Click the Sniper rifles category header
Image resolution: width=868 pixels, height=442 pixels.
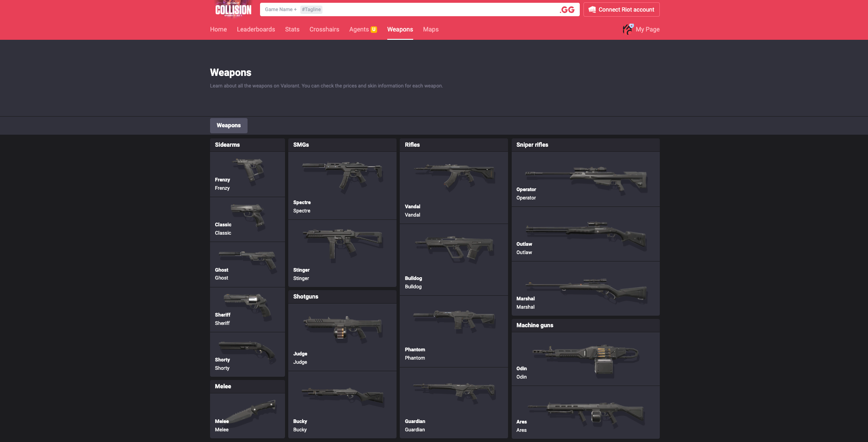coord(586,145)
